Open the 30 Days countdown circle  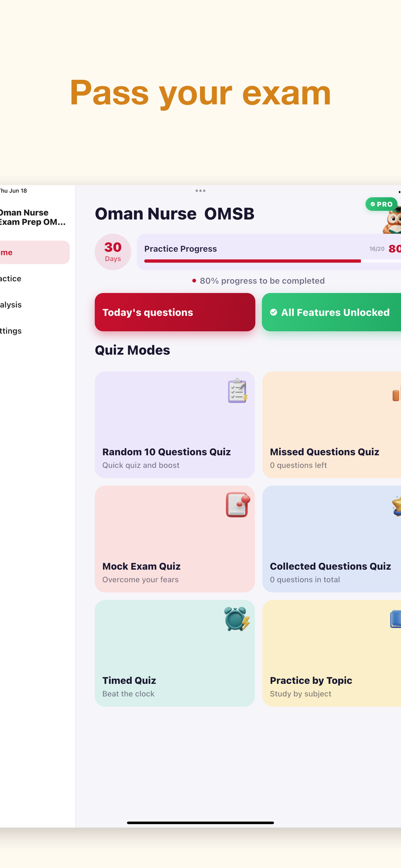[113, 252]
